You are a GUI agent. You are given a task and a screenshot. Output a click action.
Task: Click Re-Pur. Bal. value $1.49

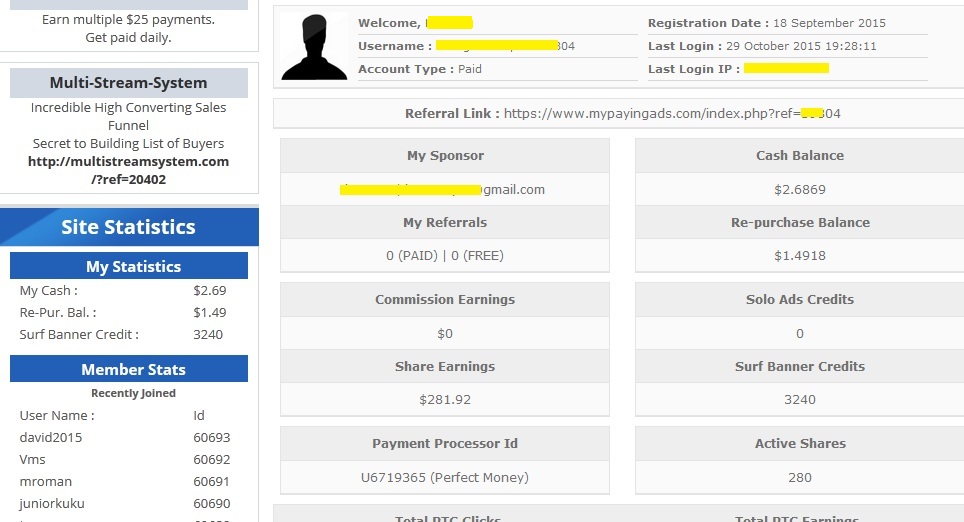click(x=210, y=312)
